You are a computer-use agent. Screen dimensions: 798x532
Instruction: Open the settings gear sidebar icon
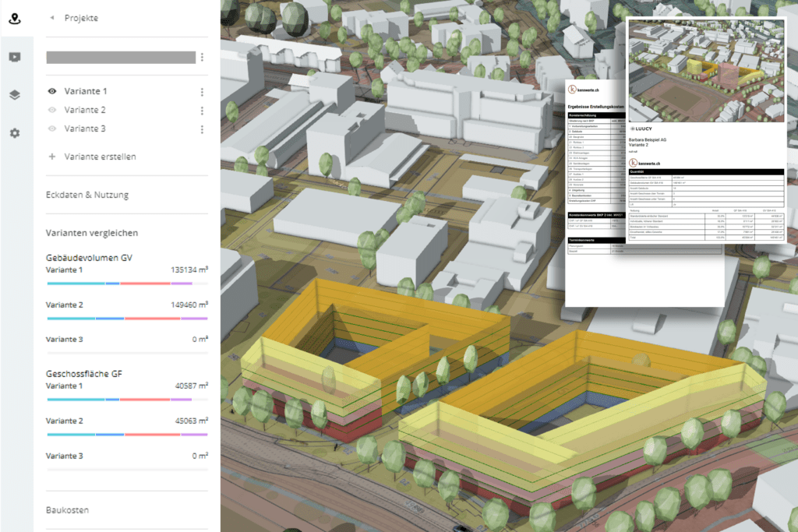click(x=15, y=133)
